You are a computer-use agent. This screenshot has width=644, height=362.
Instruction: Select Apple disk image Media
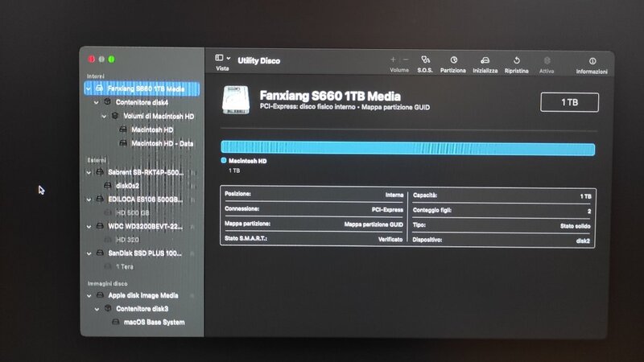pyautogui.click(x=143, y=295)
